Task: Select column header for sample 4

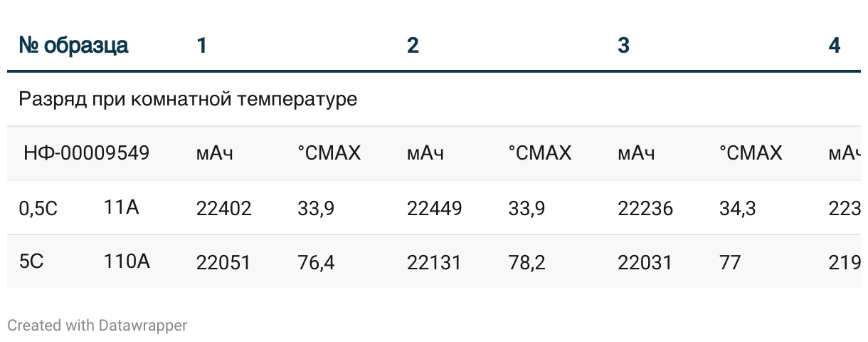Action: coord(835,46)
